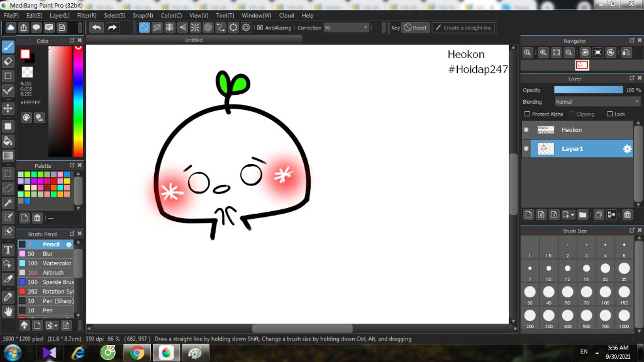Delete layer with trash icon
The width and height of the screenshot is (644, 362).
[x=627, y=215]
